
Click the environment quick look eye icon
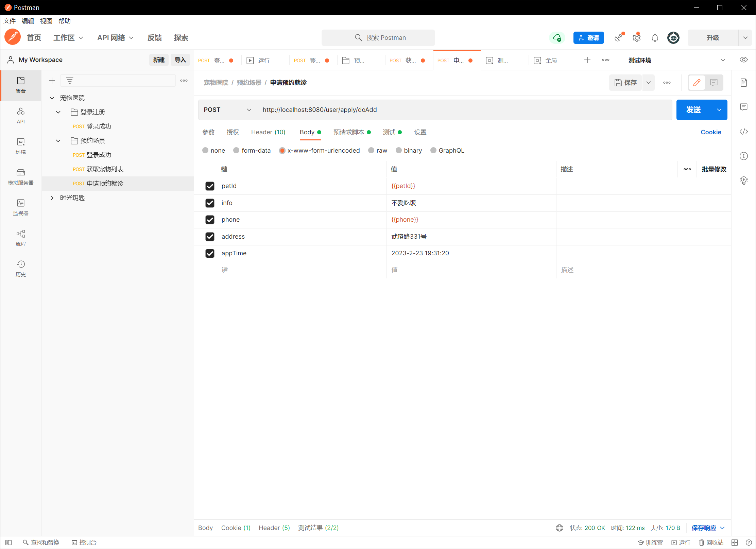click(743, 60)
